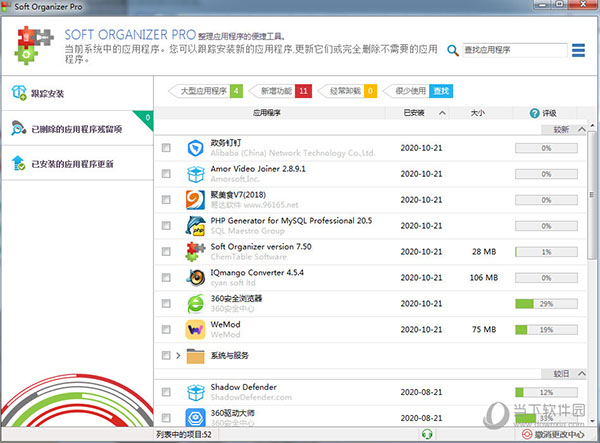Click the 查找 button on 很少使用 tag
This screenshot has height=443, width=600.
coord(441,91)
